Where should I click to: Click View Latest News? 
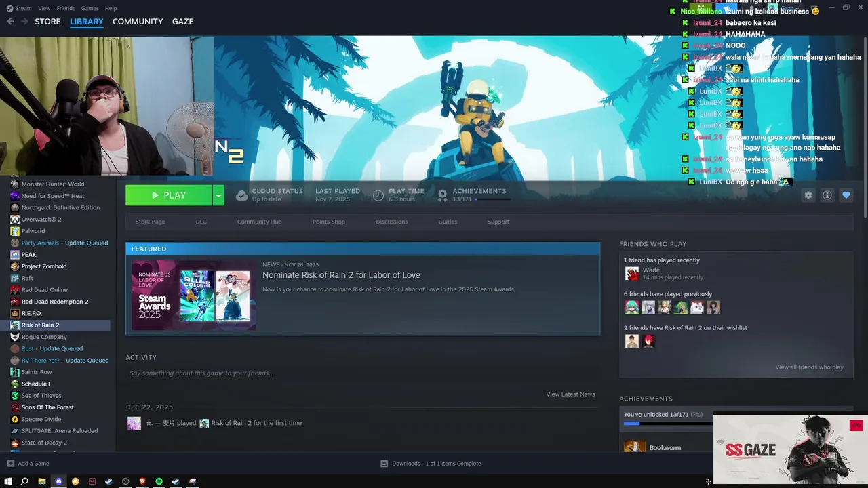[570, 394]
